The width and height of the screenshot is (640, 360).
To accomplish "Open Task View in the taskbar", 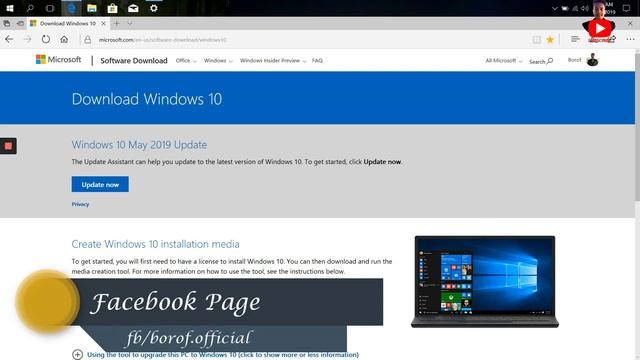I will coord(50,8).
